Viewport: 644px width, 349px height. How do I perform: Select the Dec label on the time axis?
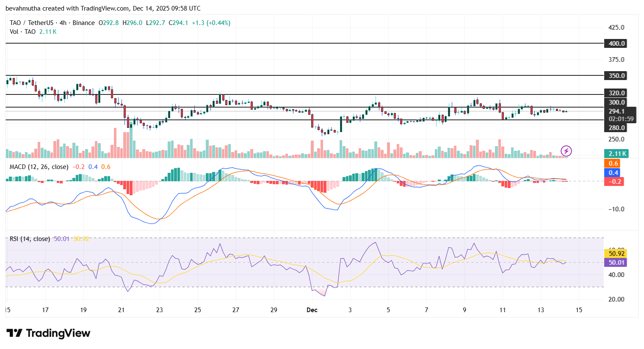click(x=312, y=310)
